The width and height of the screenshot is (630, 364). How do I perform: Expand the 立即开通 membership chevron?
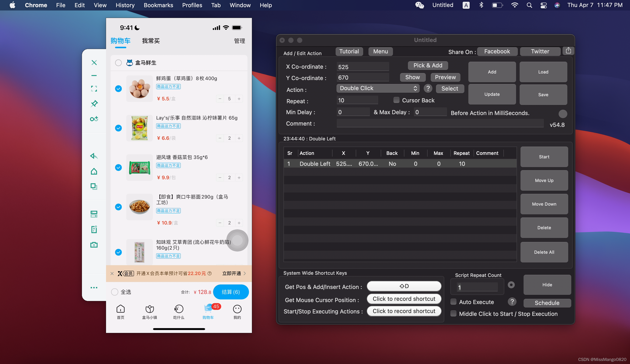245,273
